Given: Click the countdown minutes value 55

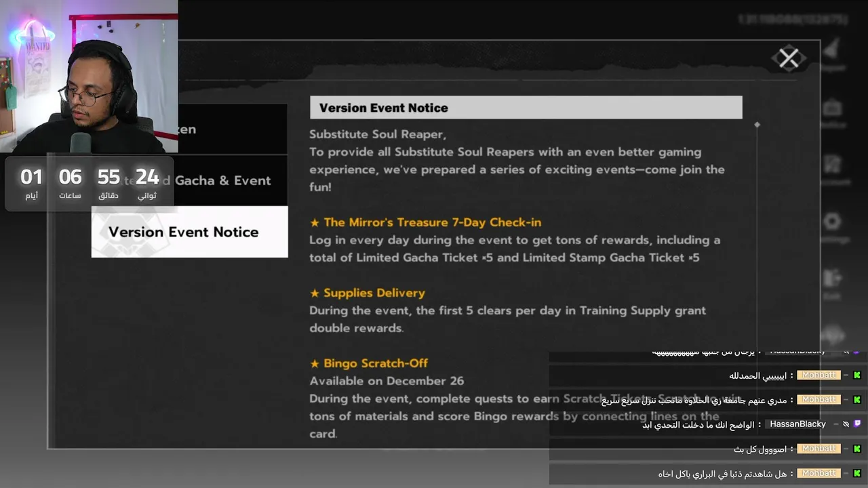Looking at the screenshot, I should pyautogui.click(x=108, y=178).
